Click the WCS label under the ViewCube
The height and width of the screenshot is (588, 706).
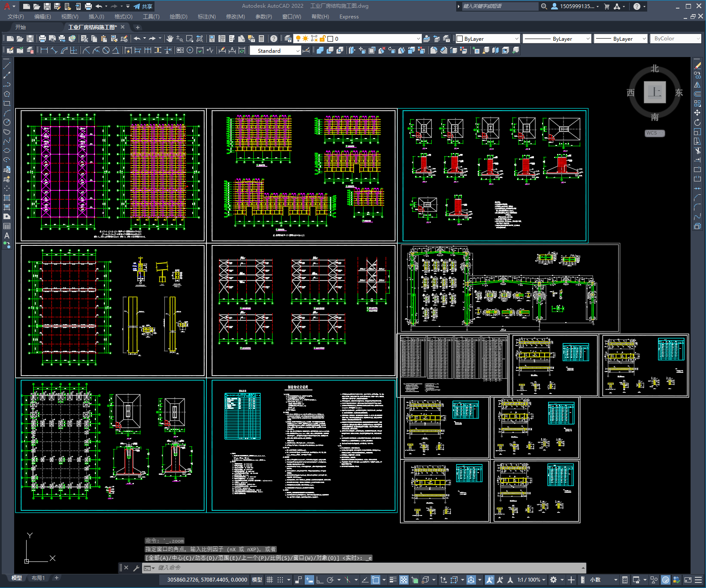pos(654,133)
